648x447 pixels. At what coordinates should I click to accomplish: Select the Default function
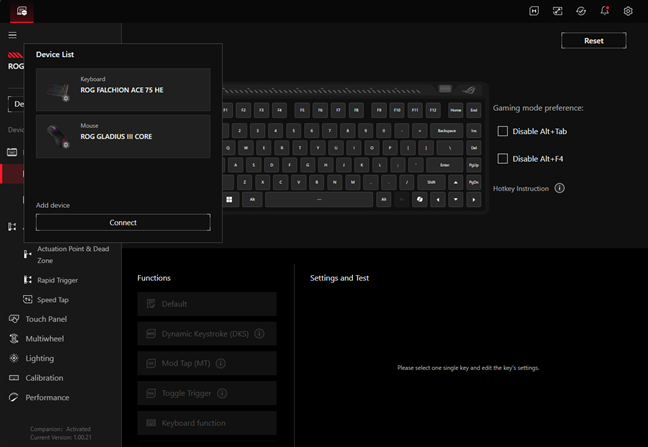coord(207,304)
